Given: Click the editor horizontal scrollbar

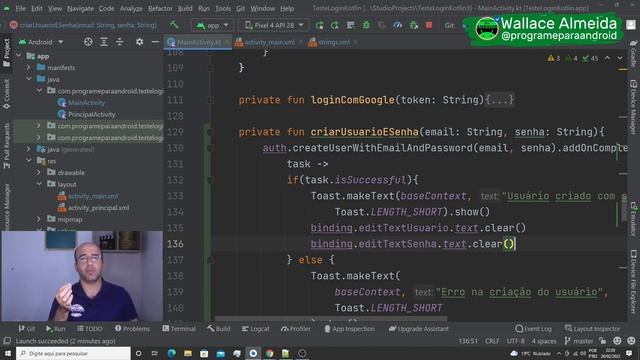Looking at the screenshot, I should point(331,318).
